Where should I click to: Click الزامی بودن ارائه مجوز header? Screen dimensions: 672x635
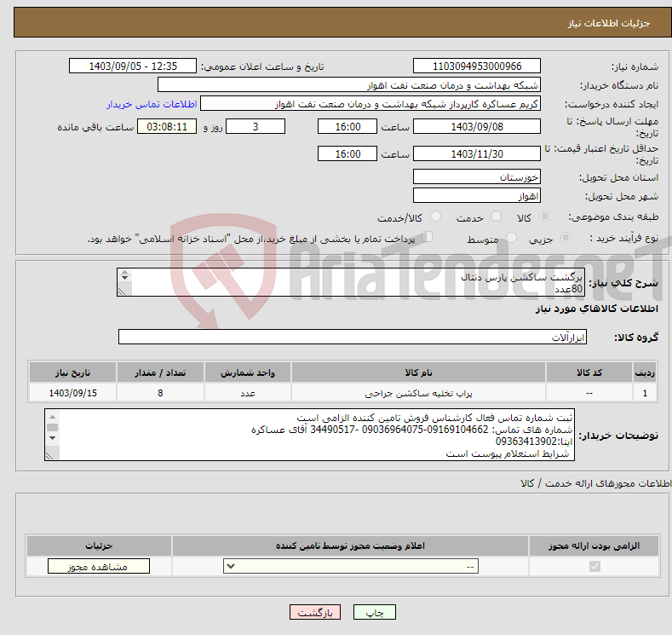tap(594, 546)
